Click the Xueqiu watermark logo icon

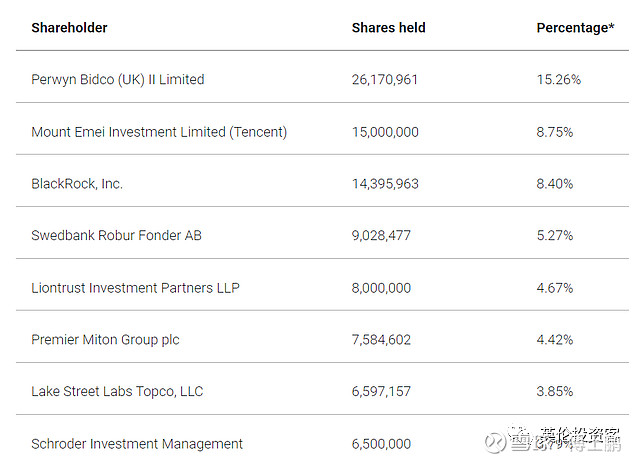click(x=495, y=442)
